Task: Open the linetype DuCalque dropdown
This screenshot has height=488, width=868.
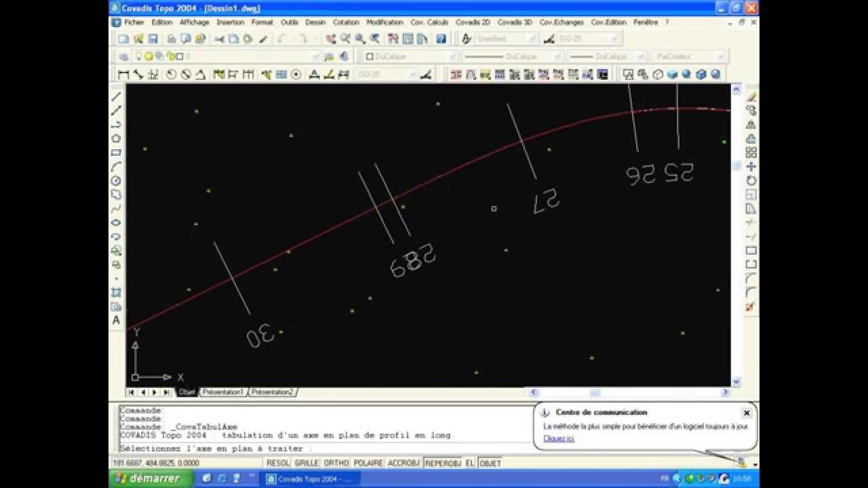Action: 557,57
